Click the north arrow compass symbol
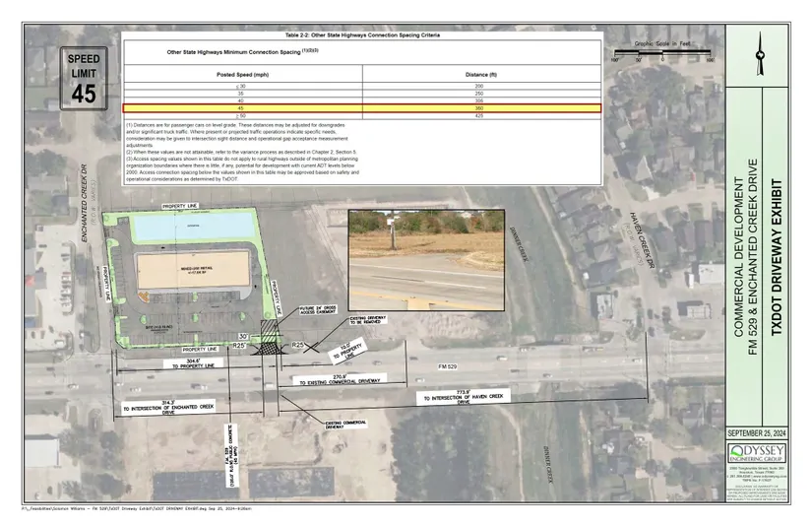Screen dimensions: 812x526 761,58
